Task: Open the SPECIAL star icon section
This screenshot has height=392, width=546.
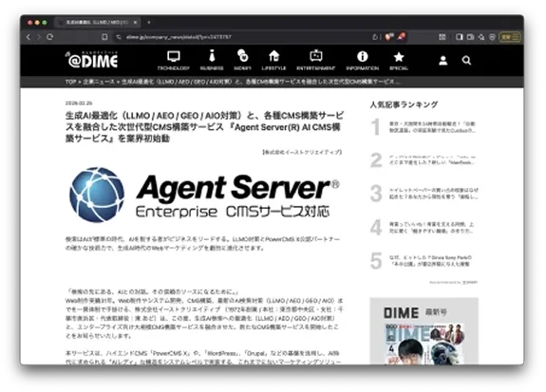Action: click(x=399, y=61)
